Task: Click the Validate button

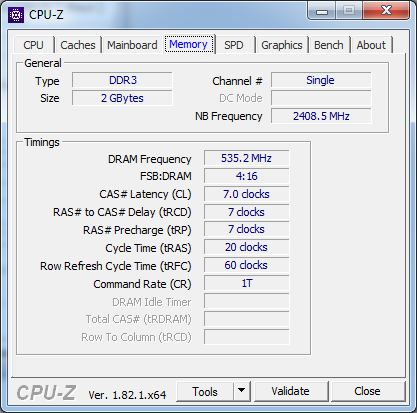Action: (290, 391)
